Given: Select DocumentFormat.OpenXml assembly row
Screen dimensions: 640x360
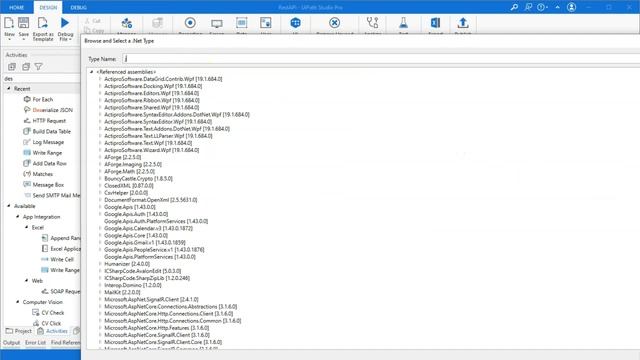Looking at the screenshot, I should coord(151,200).
